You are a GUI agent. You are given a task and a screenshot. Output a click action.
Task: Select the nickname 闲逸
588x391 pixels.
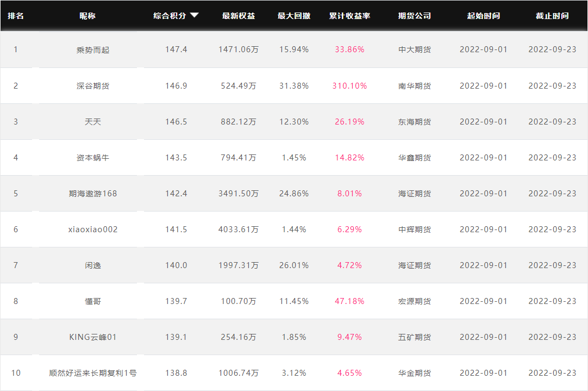pos(92,265)
